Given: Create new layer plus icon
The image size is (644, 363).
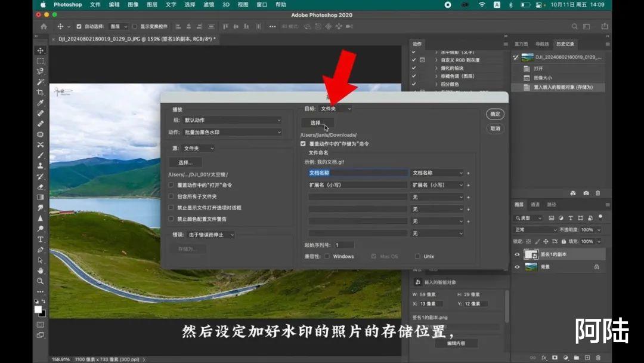Looking at the screenshot, I should pyautogui.click(x=587, y=358).
